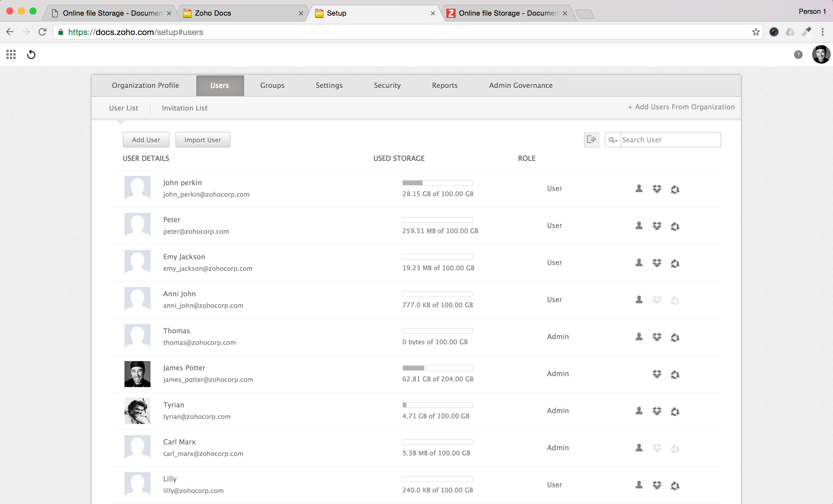Click the Add User button
Viewport: 833px width, 504px height.
146,140
